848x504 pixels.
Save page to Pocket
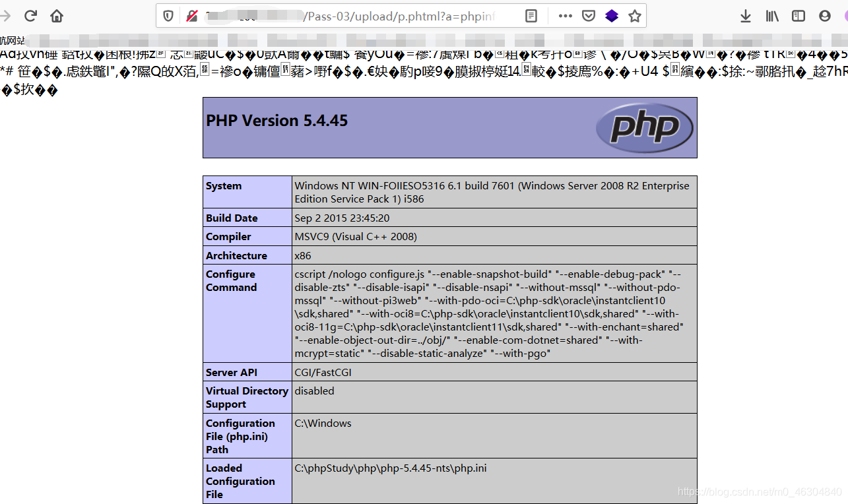click(589, 16)
